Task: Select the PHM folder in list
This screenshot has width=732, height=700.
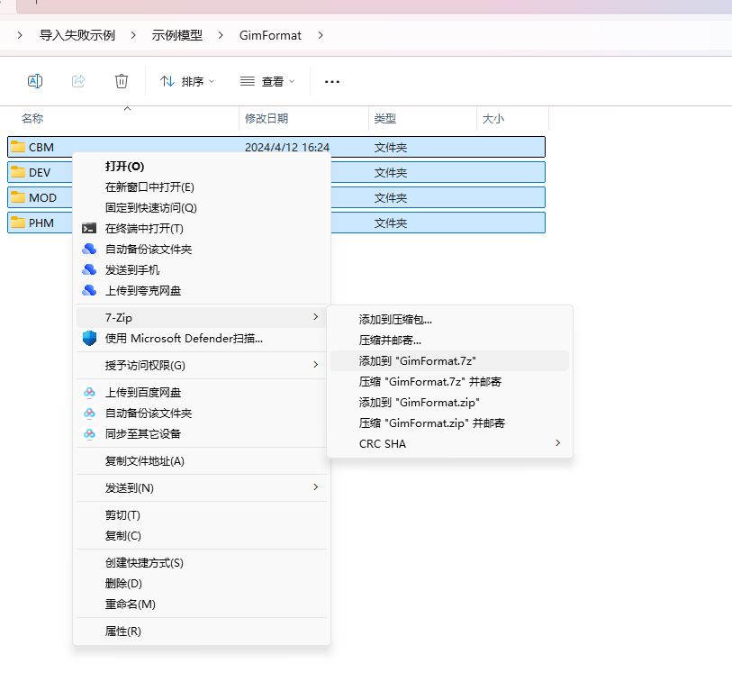Action: pyautogui.click(x=41, y=223)
